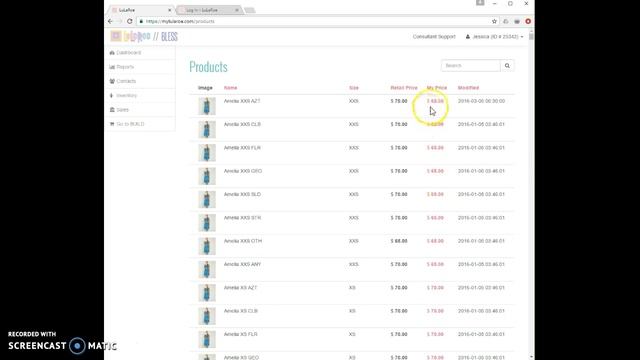Select the product name Amelia XXS STR
The image size is (640, 360).
tap(242, 217)
